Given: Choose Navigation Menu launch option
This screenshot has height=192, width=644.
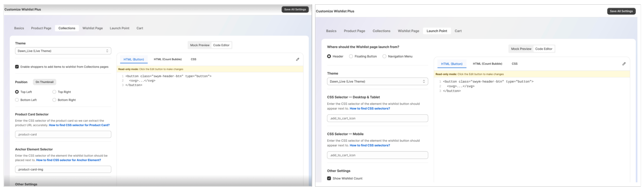Looking at the screenshot, I should point(384,56).
